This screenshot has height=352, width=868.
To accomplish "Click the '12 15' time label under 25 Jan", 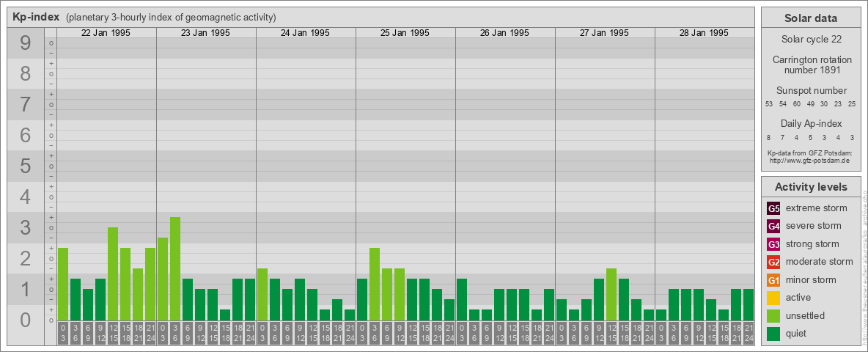I will tap(412, 333).
